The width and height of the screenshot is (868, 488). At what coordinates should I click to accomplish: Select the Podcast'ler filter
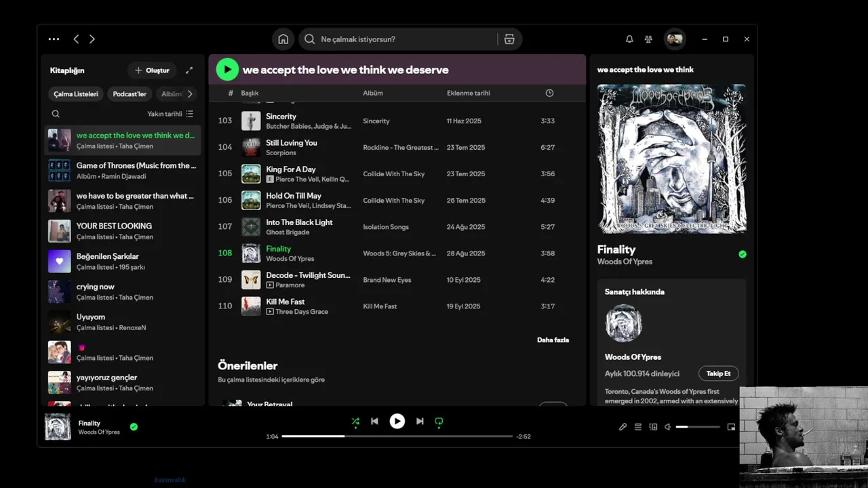(130, 94)
